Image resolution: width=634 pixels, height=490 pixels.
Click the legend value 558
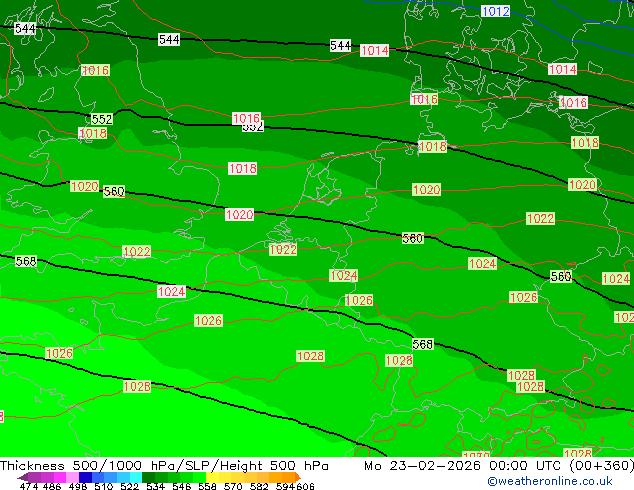tap(207, 486)
